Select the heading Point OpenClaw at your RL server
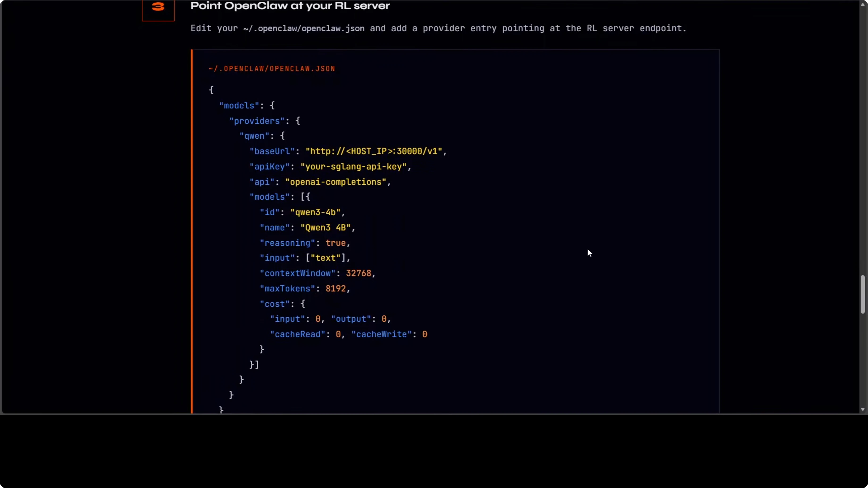 click(x=290, y=6)
